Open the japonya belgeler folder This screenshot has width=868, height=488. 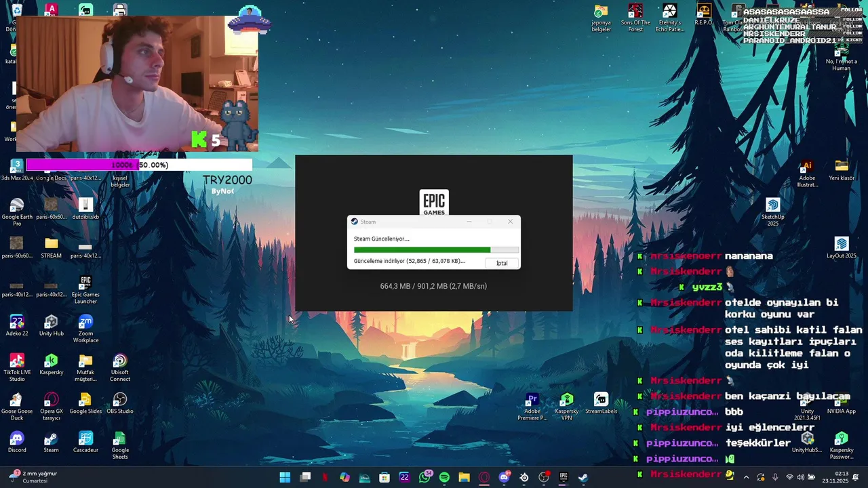601,18
